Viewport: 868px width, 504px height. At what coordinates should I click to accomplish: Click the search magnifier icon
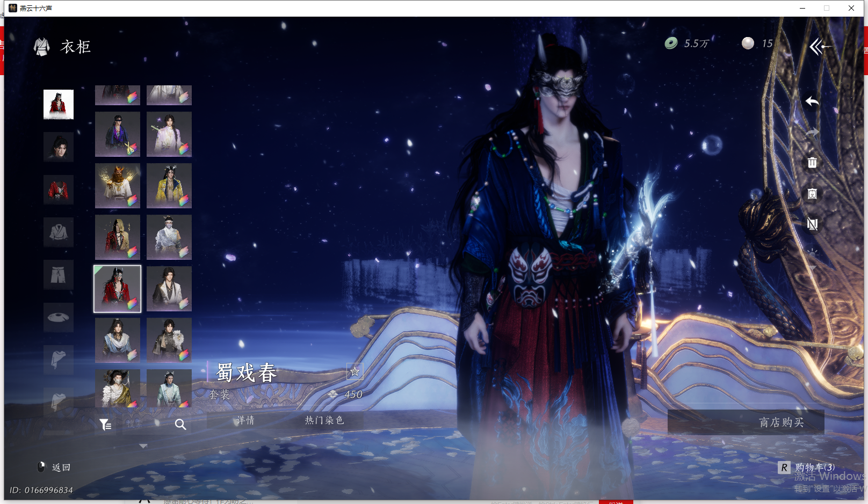click(180, 425)
